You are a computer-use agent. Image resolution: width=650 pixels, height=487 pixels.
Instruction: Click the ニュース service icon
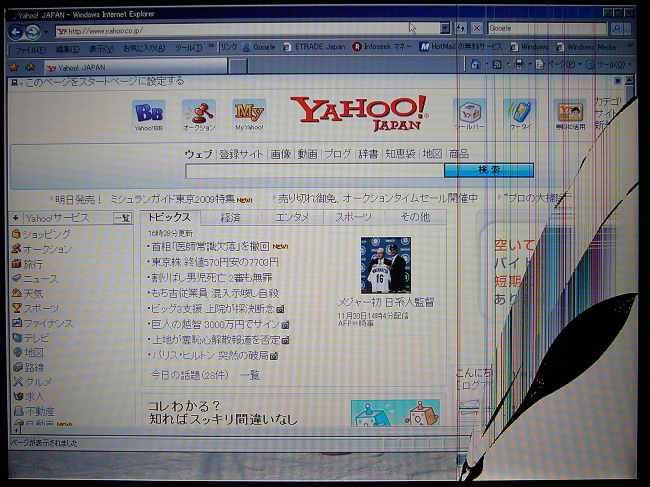[16, 279]
